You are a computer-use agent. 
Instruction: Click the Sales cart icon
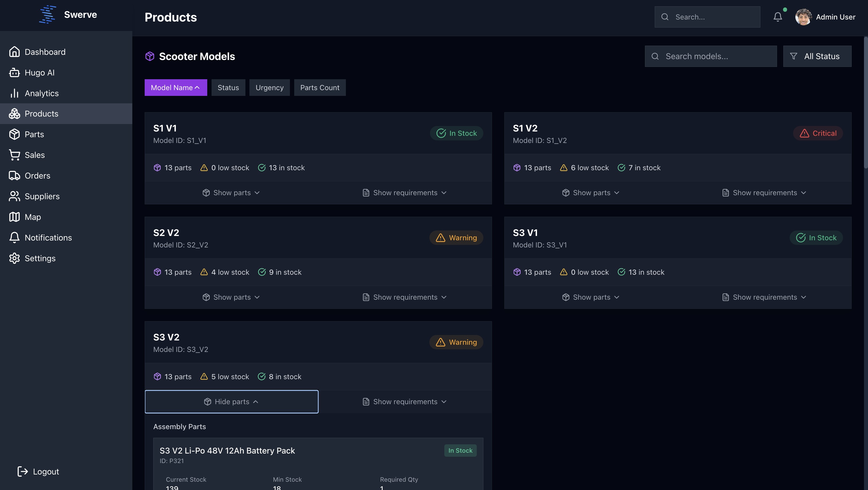14,155
